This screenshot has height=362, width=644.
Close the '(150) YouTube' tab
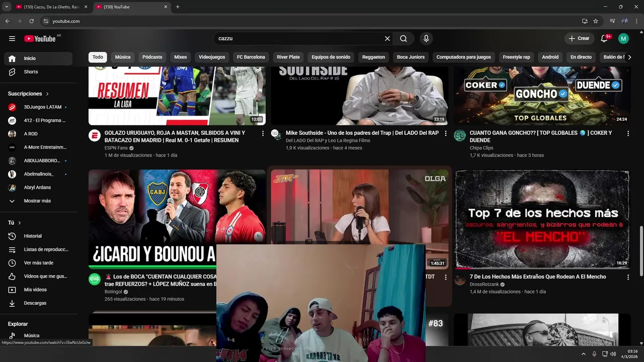pyautogui.click(x=166, y=7)
